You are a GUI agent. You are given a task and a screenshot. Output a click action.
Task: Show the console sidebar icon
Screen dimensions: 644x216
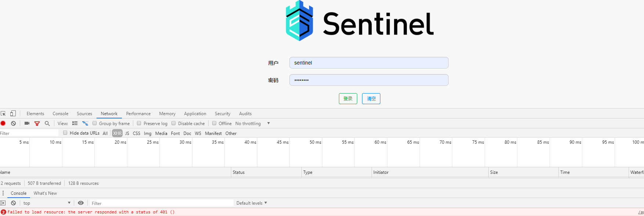pos(3,203)
